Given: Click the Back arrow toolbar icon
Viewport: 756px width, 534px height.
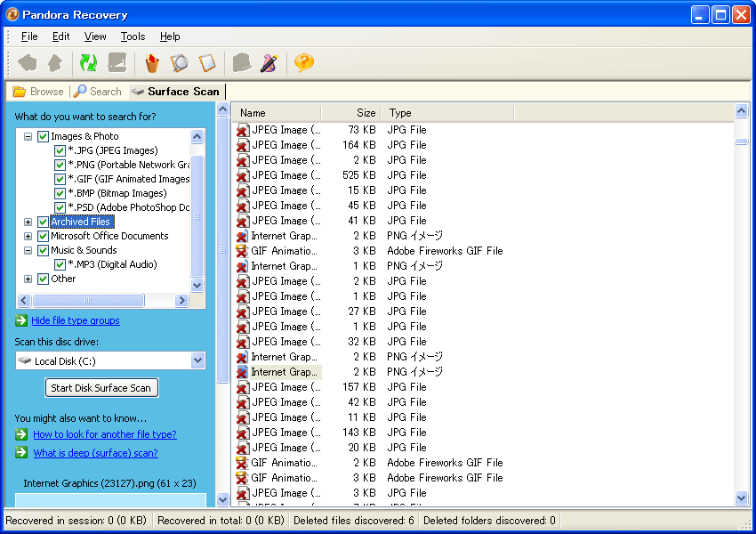Looking at the screenshot, I should pyautogui.click(x=28, y=62).
